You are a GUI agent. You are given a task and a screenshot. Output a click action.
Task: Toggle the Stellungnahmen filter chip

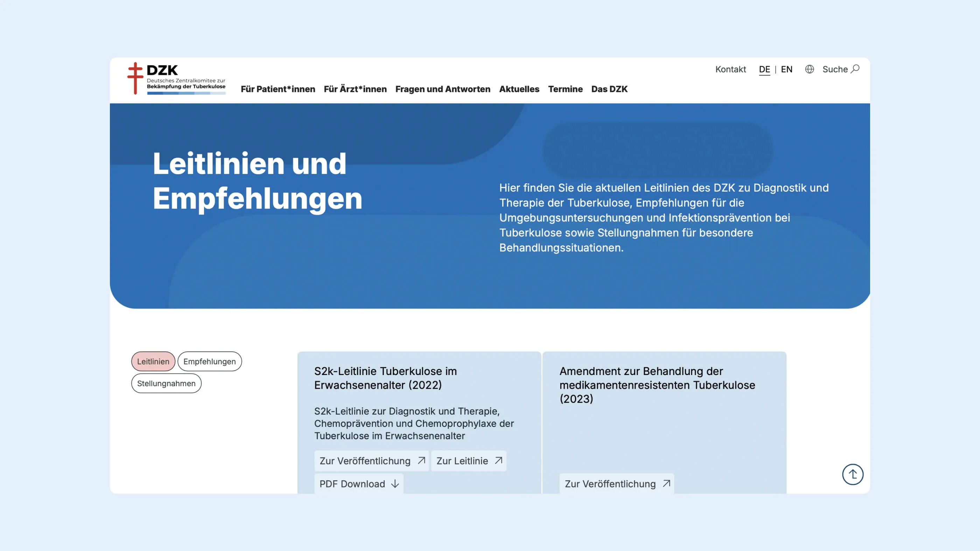(x=166, y=383)
